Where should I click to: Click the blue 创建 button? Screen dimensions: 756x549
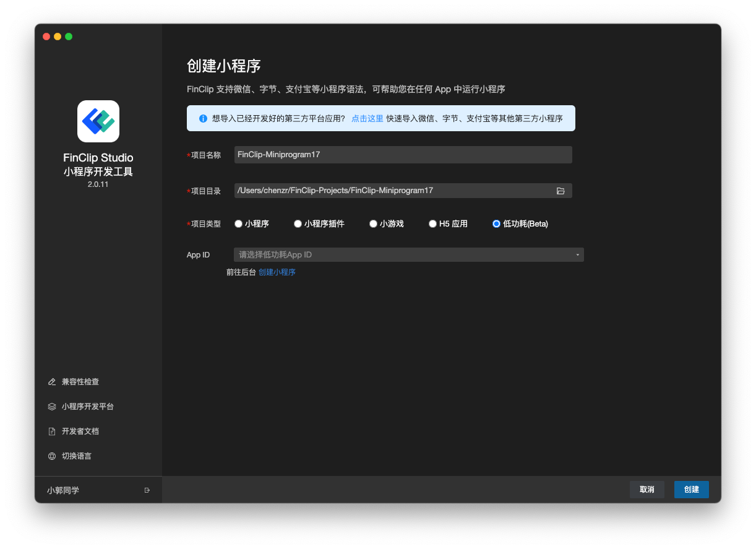[x=691, y=490]
